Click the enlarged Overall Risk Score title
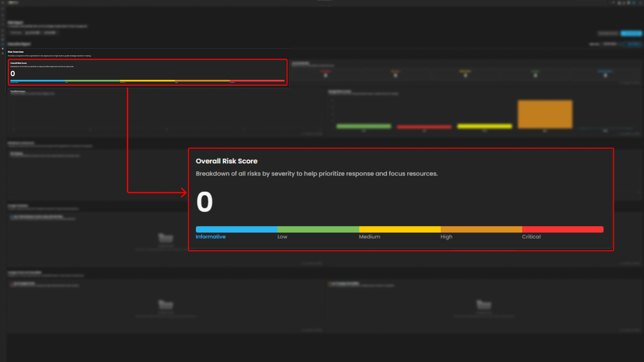Viewport: 644px width, 362px height. 226,161
